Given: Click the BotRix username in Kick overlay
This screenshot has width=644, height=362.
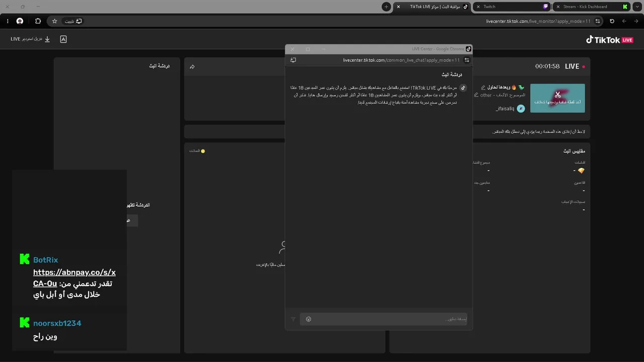Looking at the screenshot, I should [x=45, y=260].
